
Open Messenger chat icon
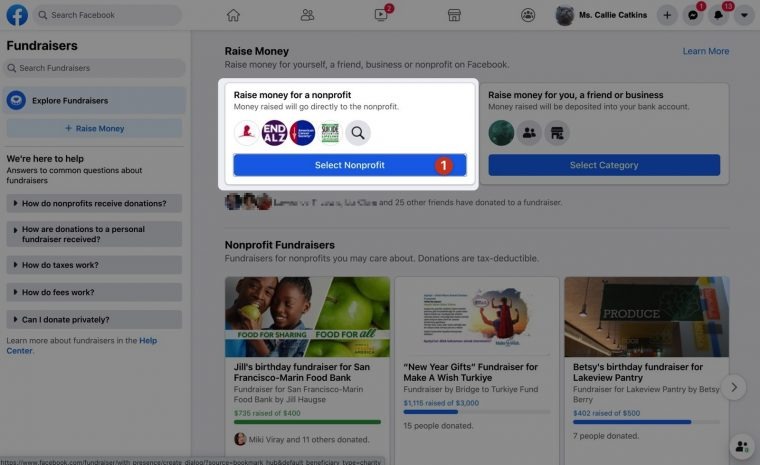[693, 15]
